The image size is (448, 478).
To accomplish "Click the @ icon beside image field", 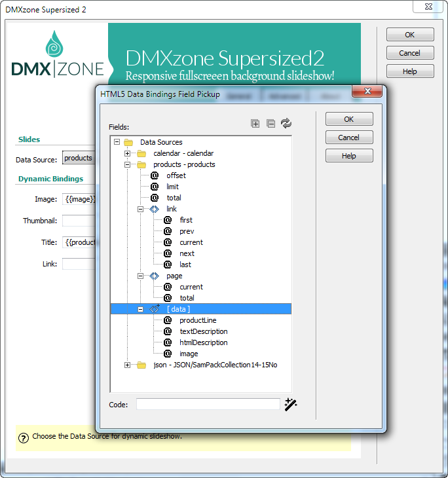I will coord(168,354).
